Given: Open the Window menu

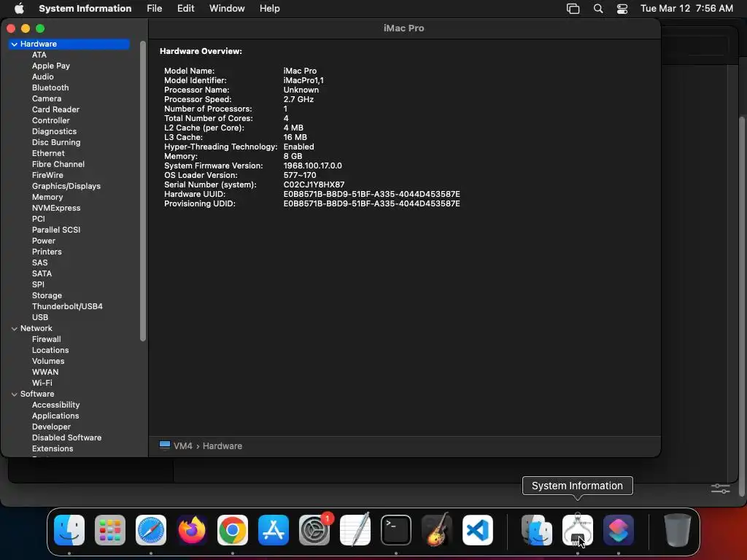Looking at the screenshot, I should tap(227, 8).
